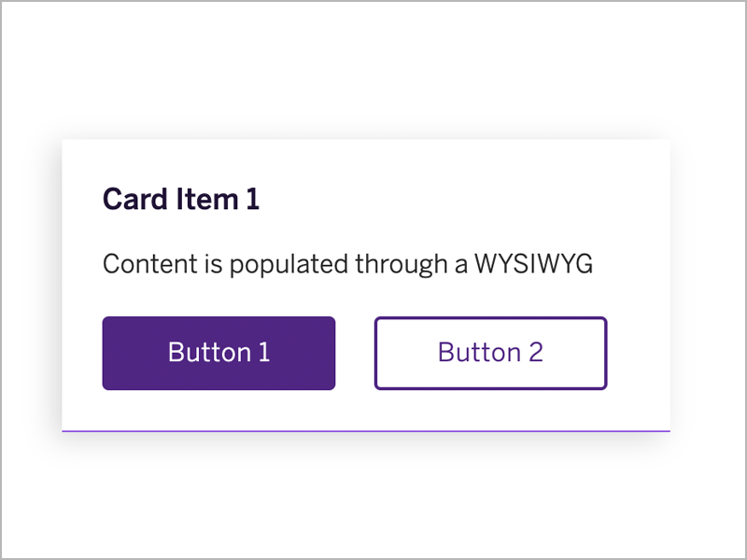Image resolution: width=747 pixels, height=560 pixels.
Task: Click the numeral "1" in the card heading
Action: pyautogui.click(x=253, y=199)
